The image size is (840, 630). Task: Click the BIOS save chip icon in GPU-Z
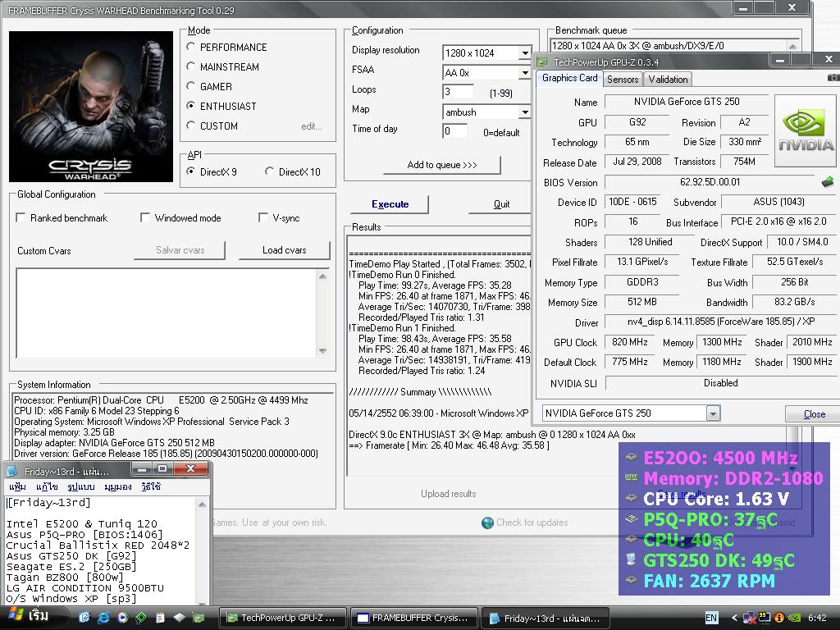pos(828,181)
